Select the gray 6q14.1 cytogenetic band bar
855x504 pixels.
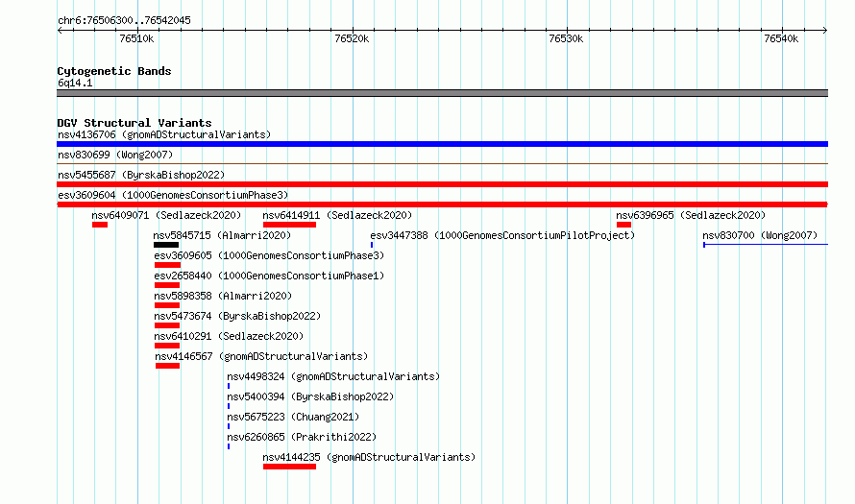442,93
